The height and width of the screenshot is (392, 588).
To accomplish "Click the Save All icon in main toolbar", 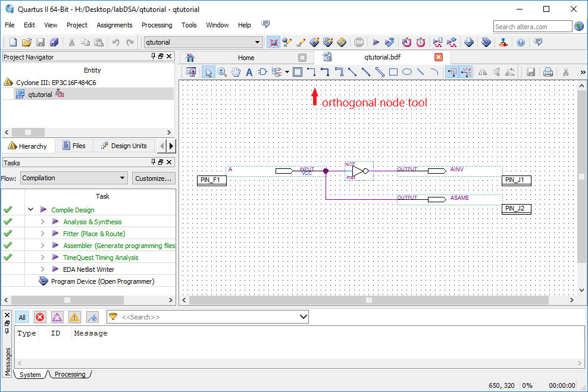I will 54,42.
